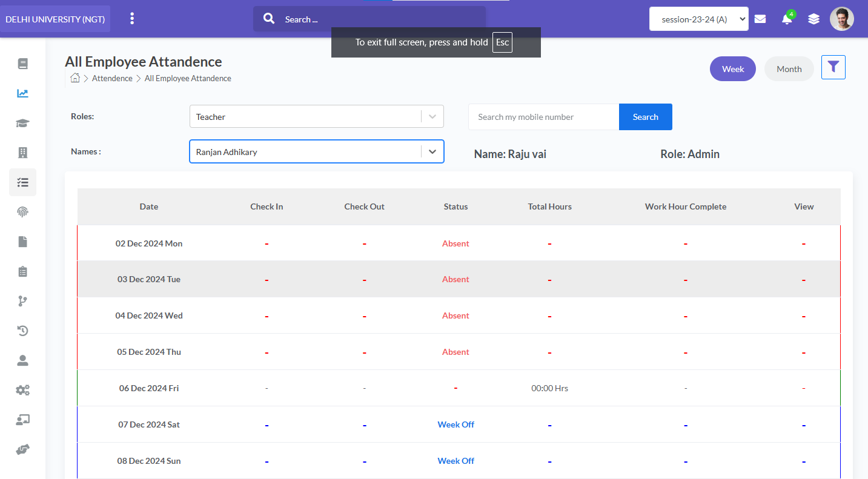
Task: Click the Esc key hint
Action: (502, 42)
